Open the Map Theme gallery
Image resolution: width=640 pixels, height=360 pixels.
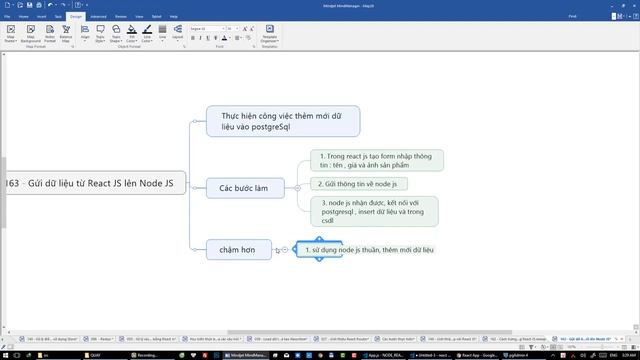[x=11, y=33]
